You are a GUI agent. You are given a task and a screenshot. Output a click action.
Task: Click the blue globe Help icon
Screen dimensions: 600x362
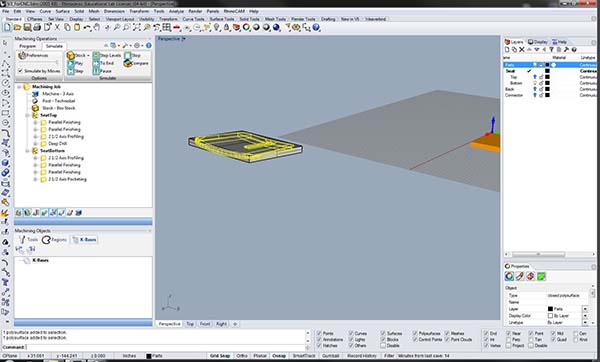tap(316, 28)
